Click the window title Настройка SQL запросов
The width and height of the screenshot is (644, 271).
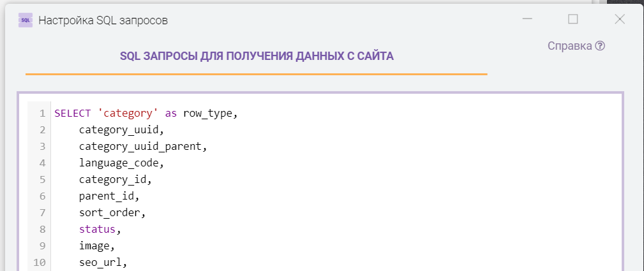103,20
